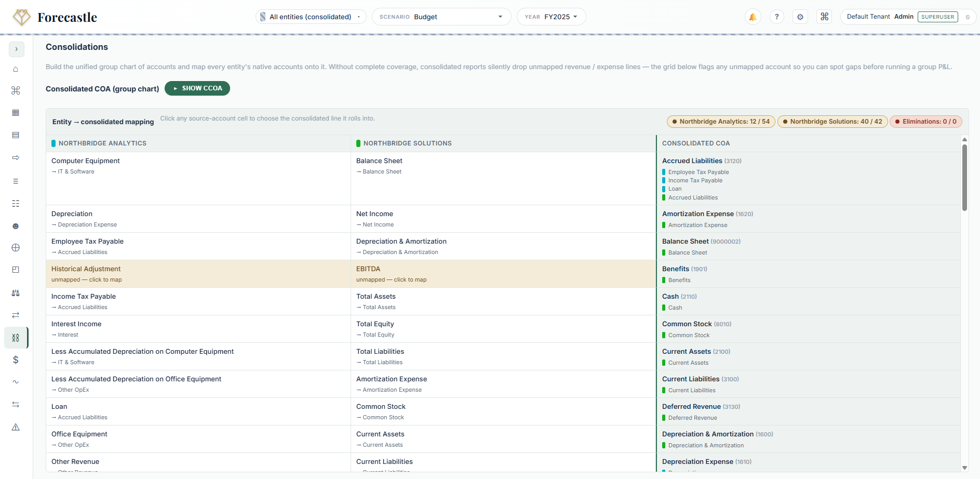Click the sidebar two-column list icon
The image size is (980, 479).
click(16, 204)
